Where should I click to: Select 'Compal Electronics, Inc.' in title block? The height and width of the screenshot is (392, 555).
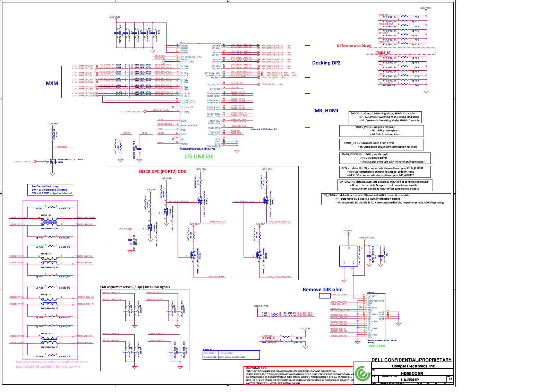coord(414,366)
